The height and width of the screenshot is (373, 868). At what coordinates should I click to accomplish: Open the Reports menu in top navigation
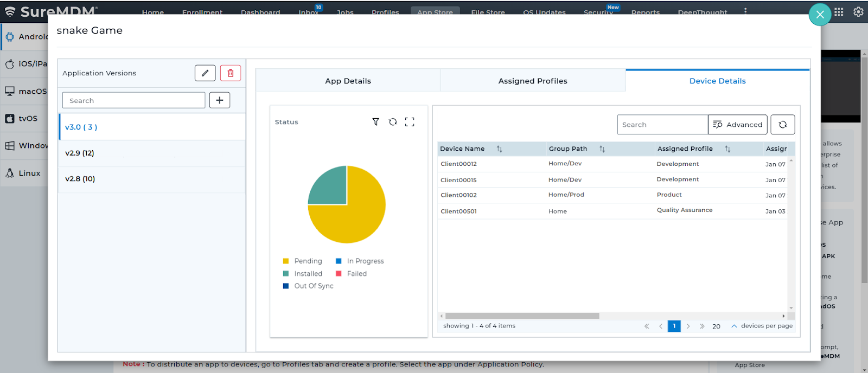click(x=646, y=11)
